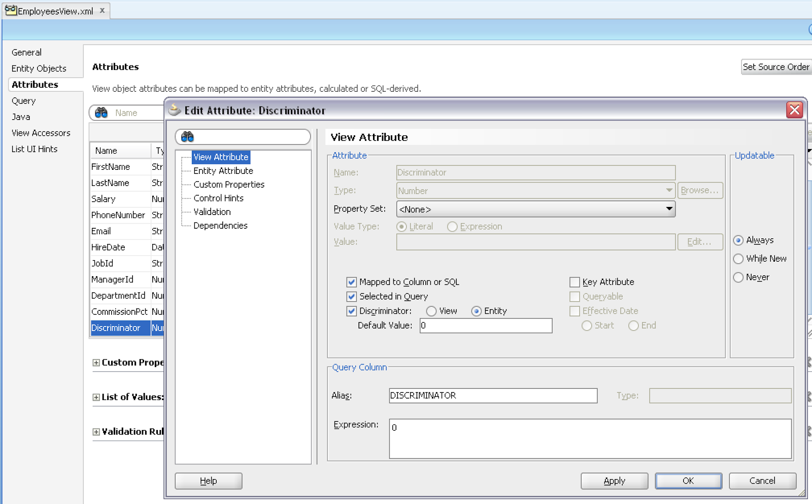
Task: Select the Discriminator attribute row
Action: [127, 328]
